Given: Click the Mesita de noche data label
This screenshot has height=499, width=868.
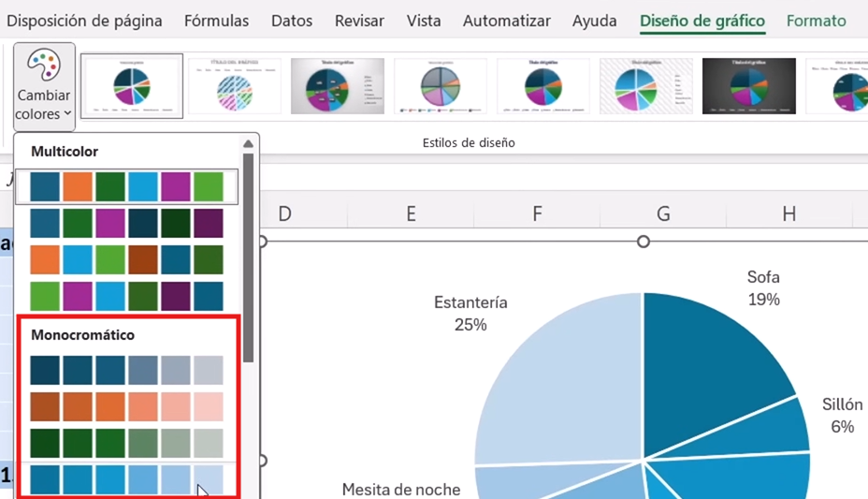Looking at the screenshot, I should pos(400,490).
